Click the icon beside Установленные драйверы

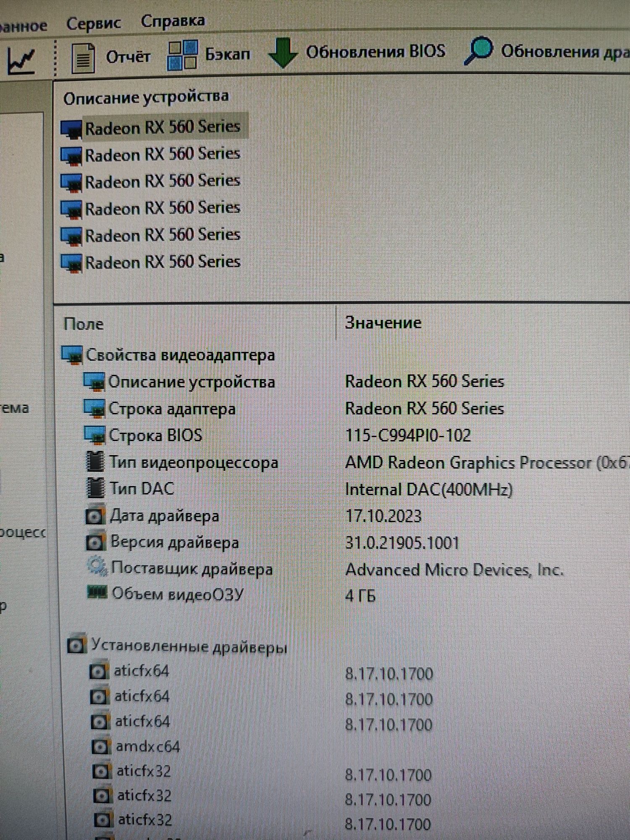click(x=77, y=645)
